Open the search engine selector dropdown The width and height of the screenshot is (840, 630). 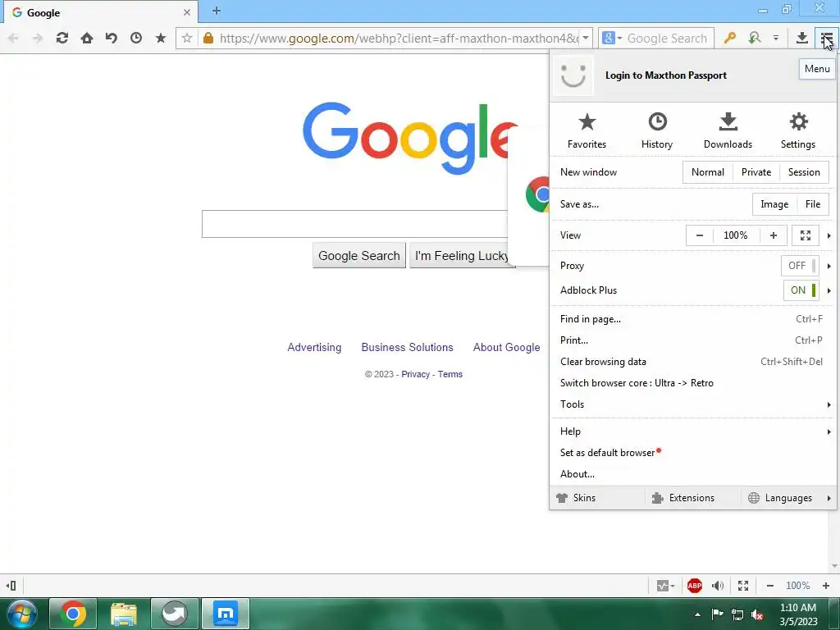pos(612,38)
